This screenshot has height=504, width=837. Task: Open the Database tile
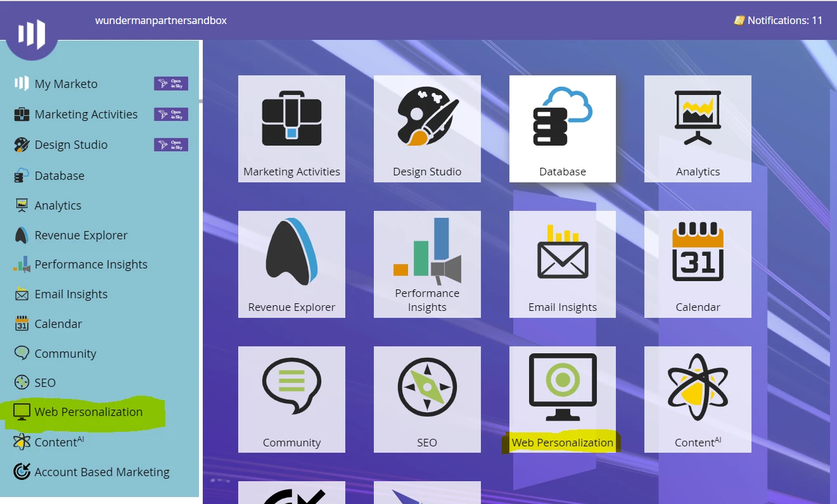click(x=563, y=129)
